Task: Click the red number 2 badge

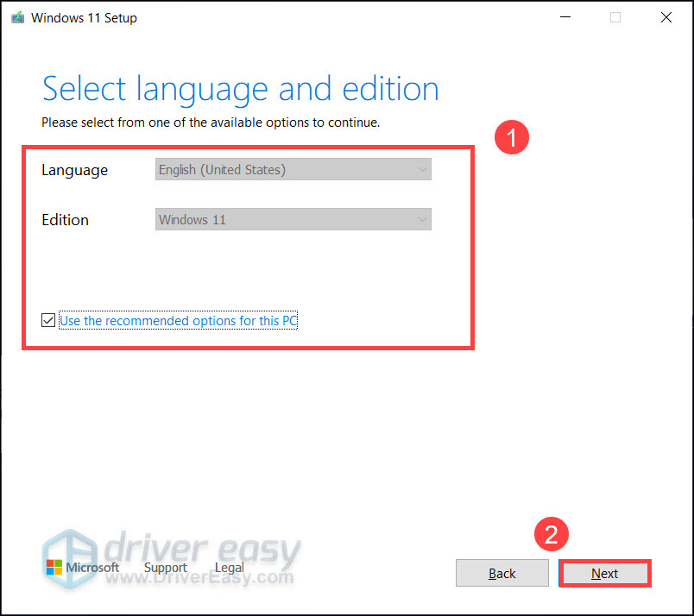Action: point(553,535)
